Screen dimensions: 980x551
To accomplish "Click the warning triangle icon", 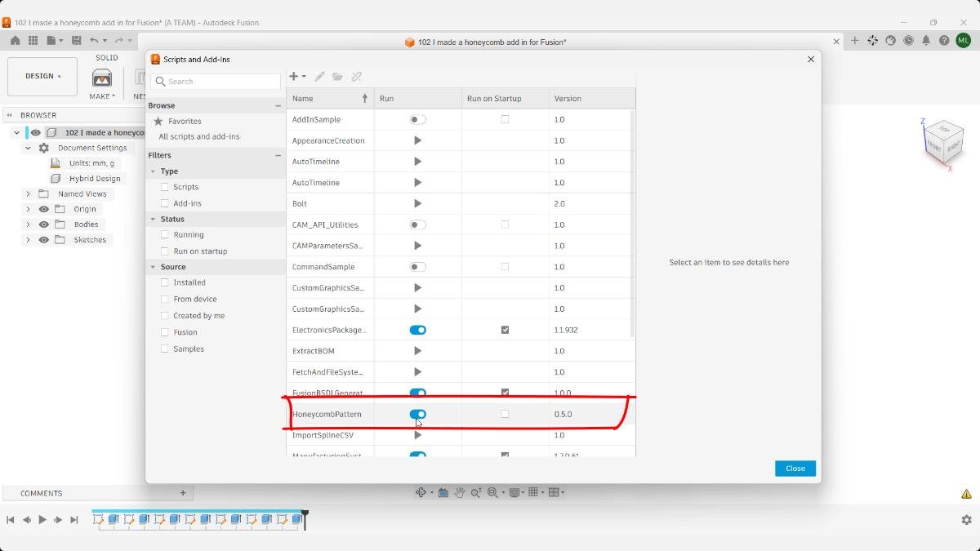I will point(966,494).
